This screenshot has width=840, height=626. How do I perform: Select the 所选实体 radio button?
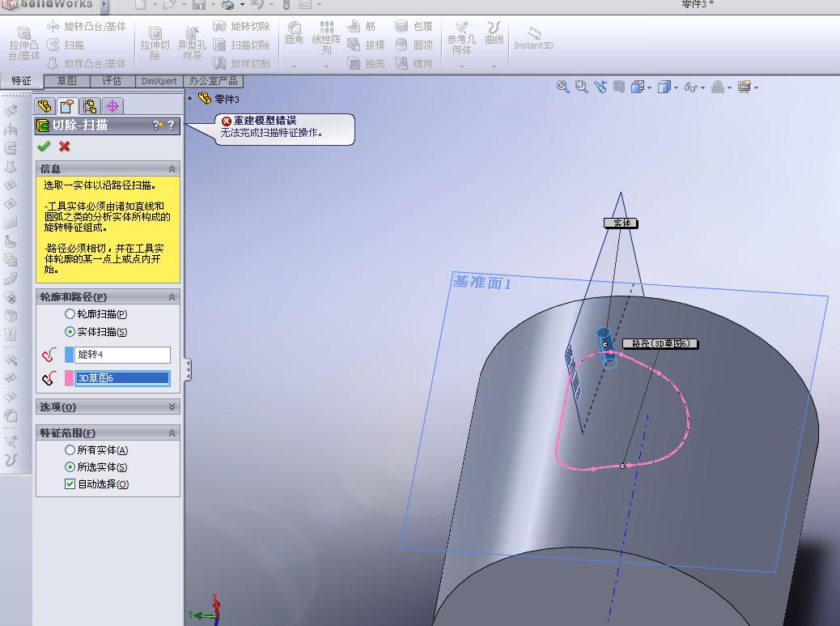point(70,466)
